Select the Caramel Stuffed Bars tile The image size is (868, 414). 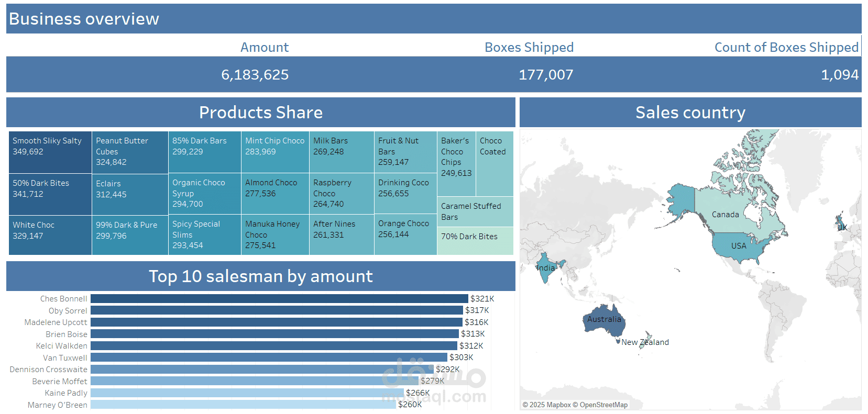pyautogui.click(x=475, y=211)
